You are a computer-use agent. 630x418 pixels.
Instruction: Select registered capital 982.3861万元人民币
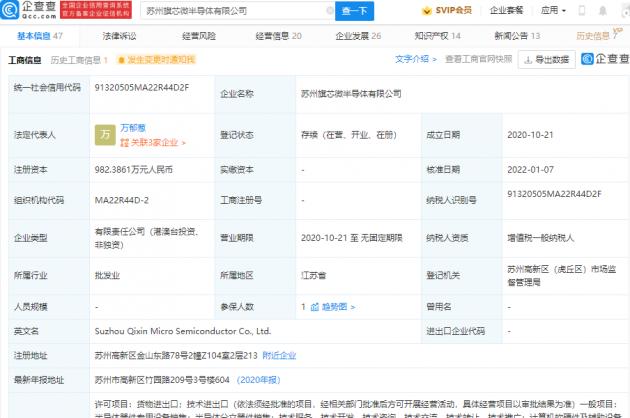[134, 170]
